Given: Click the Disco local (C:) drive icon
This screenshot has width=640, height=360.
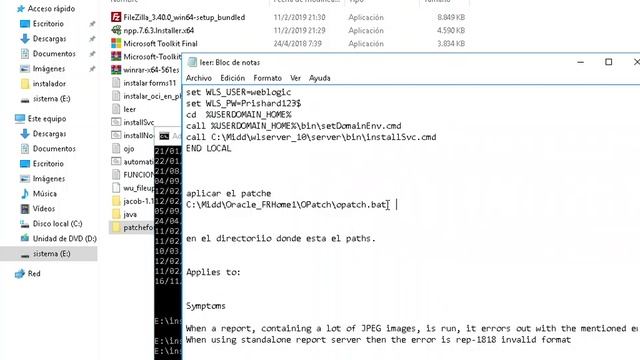Looking at the screenshot, I should coord(25,224).
